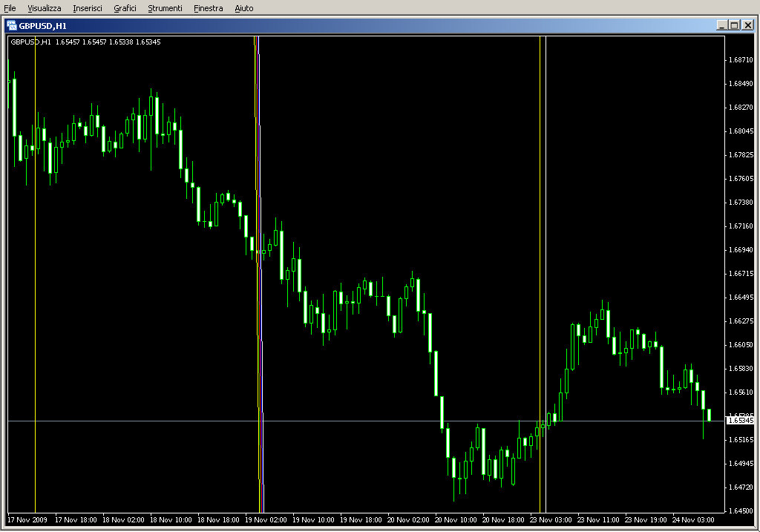Click the 1.67160 price scale label
Screen dimensions: 760x532
tap(741, 226)
